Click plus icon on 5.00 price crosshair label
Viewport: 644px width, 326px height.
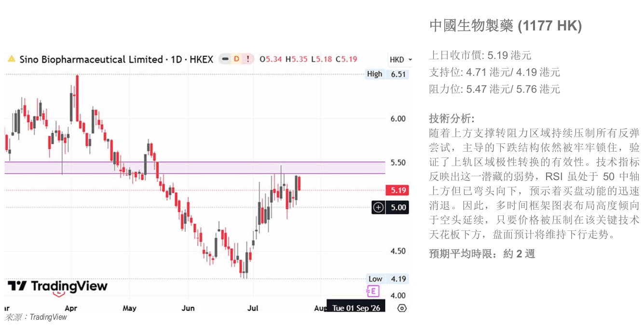[379, 208]
